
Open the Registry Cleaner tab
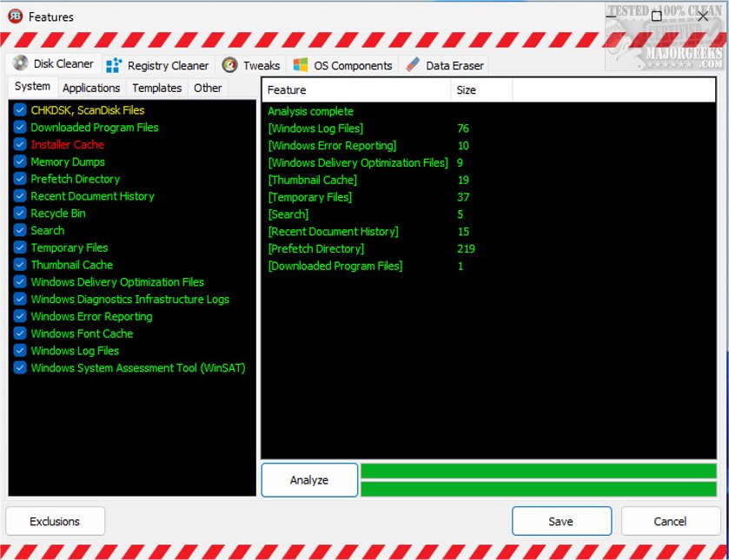point(158,65)
